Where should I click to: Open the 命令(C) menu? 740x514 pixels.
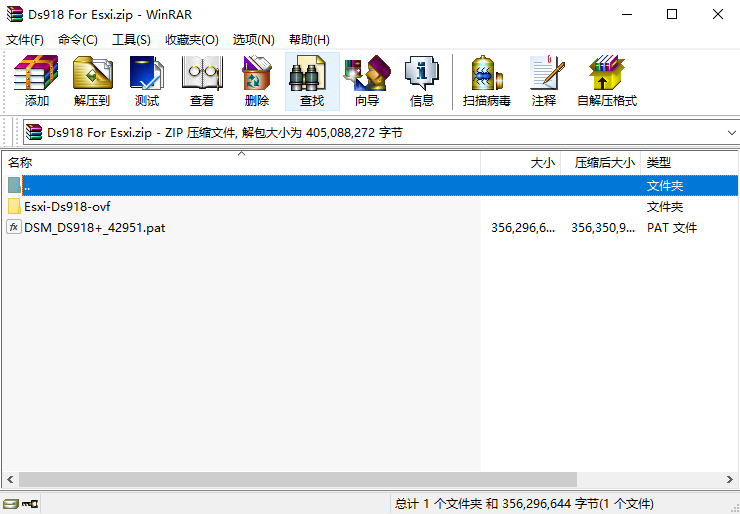pos(78,40)
